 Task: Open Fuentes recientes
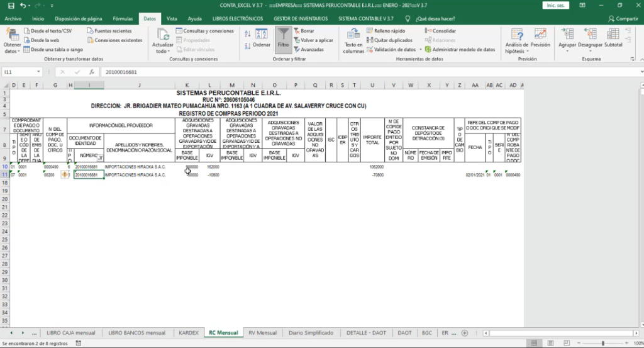click(109, 31)
